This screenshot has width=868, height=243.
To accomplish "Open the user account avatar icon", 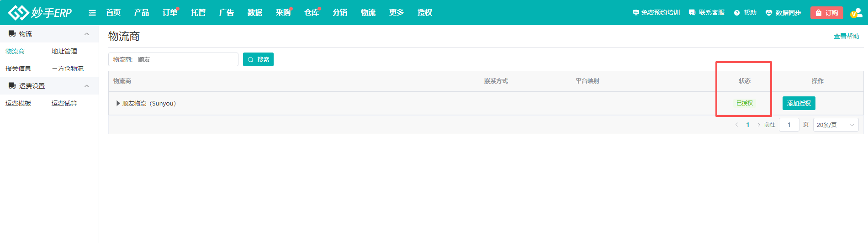I will 856,13.
